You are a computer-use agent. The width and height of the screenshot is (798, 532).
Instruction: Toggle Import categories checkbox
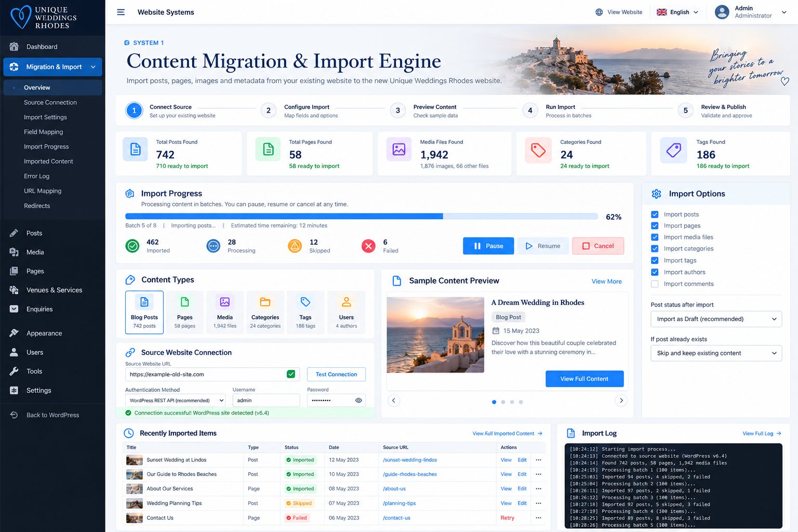coord(655,249)
